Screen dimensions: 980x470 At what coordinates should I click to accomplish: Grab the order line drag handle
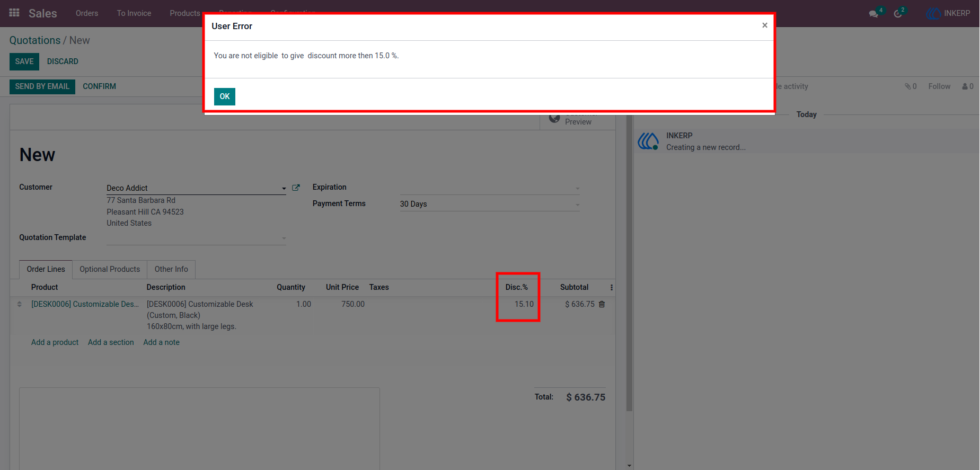coord(20,304)
